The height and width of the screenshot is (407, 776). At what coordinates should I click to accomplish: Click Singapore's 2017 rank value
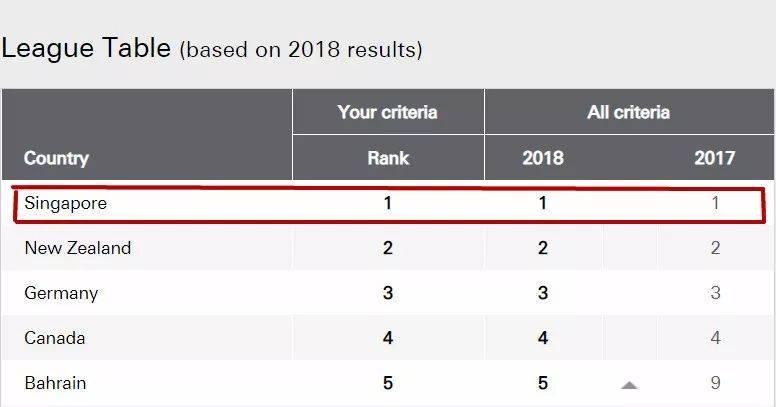coord(715,203)
